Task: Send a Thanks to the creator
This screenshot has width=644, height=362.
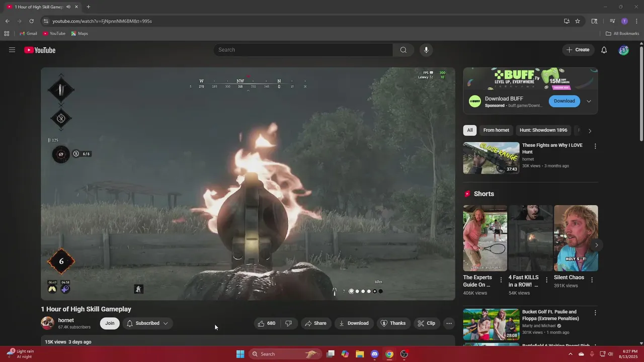Action: (x=393, y=323)
